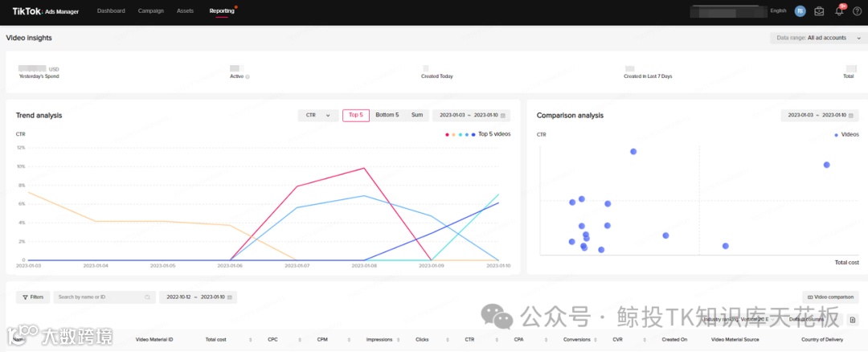This screenshot has width=868, height=352.
Task: Click the sort arrows for CPM column
Action: tap(349, 339)
